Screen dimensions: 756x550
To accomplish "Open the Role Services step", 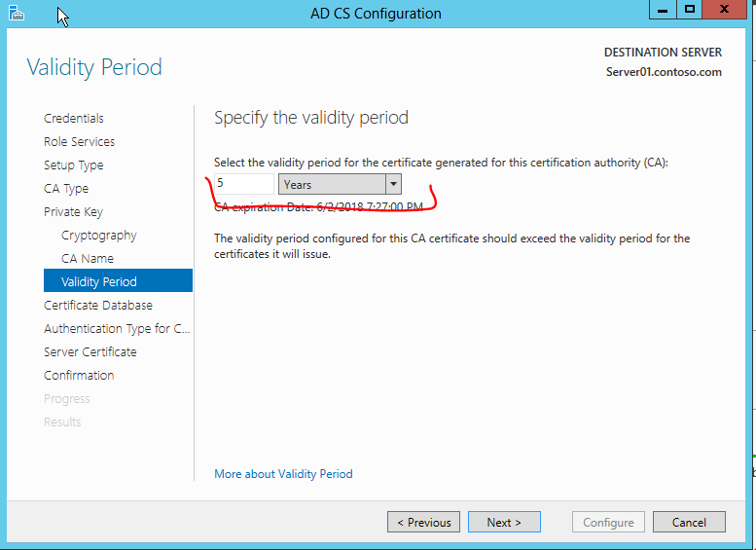I will [x=79, y=142].
